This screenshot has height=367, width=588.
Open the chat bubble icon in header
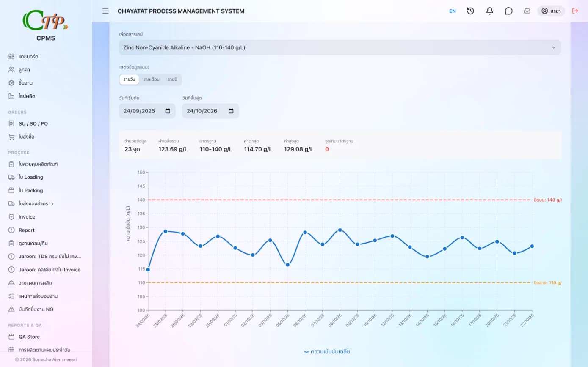508,11
